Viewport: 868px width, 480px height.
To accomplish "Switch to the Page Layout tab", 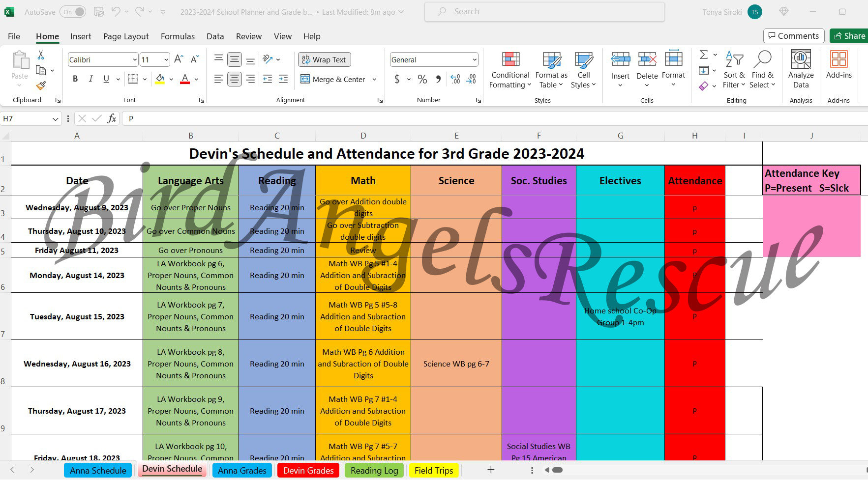I will pos(126,36).
